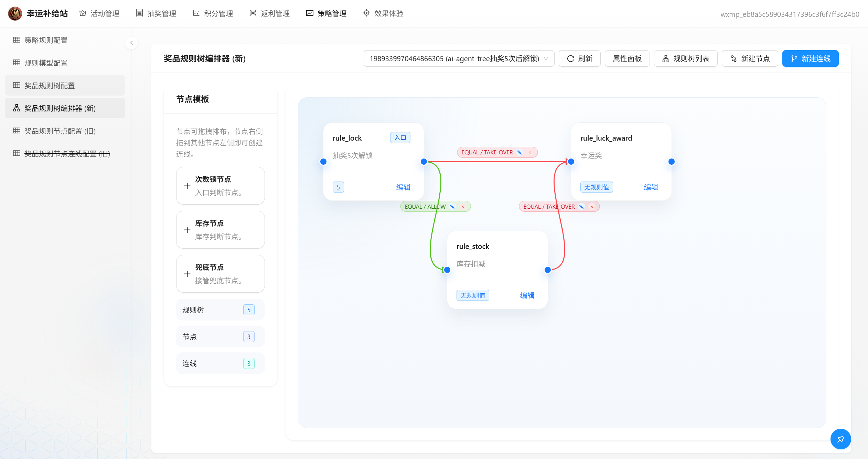Add a 兜底节点 template via its plus icon
The height and width of the screenshot is (459, 868).
pos(187,274)
